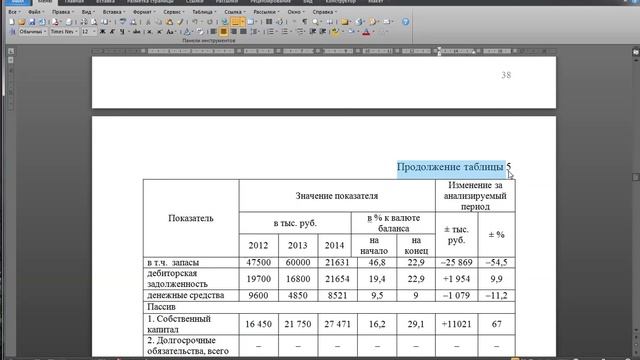Open Print Preview magnifier-page icon
The width and height of the screenshot is (640, 360).
point(93,22)
